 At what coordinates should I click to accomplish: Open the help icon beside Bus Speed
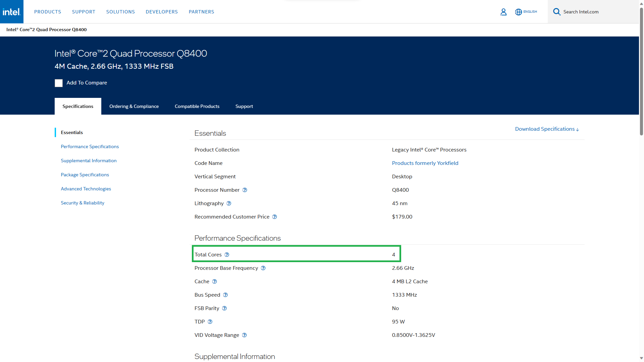(x=225, y=295)
